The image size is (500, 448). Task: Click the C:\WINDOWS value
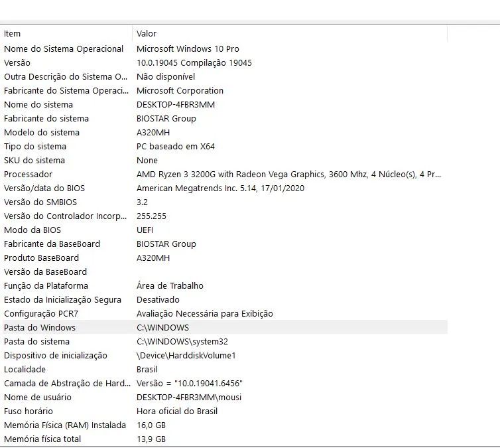(x=162, y=328)
